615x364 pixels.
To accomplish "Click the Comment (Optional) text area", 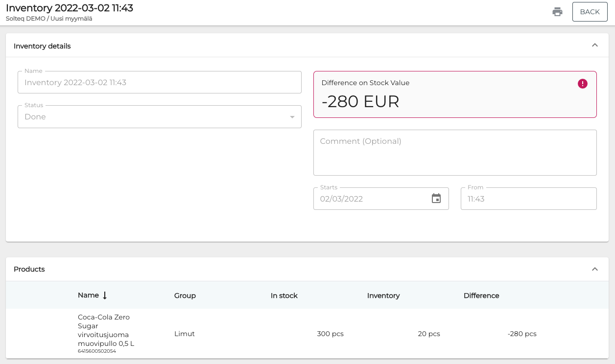I will click(x=454, y=153).
